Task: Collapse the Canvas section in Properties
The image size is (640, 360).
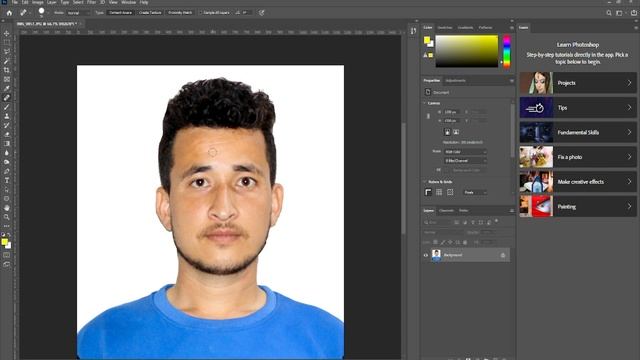Action: (x=425, y=103)
